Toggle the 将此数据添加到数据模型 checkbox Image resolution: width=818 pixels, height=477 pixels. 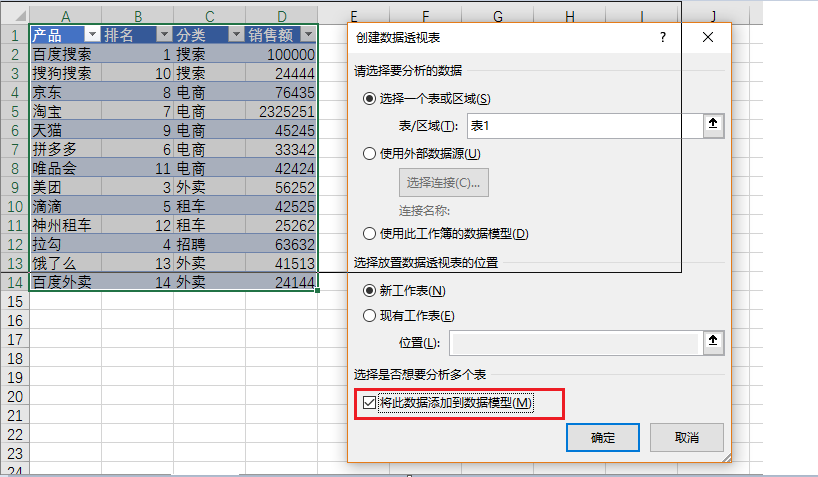click(x=369, y=402)
